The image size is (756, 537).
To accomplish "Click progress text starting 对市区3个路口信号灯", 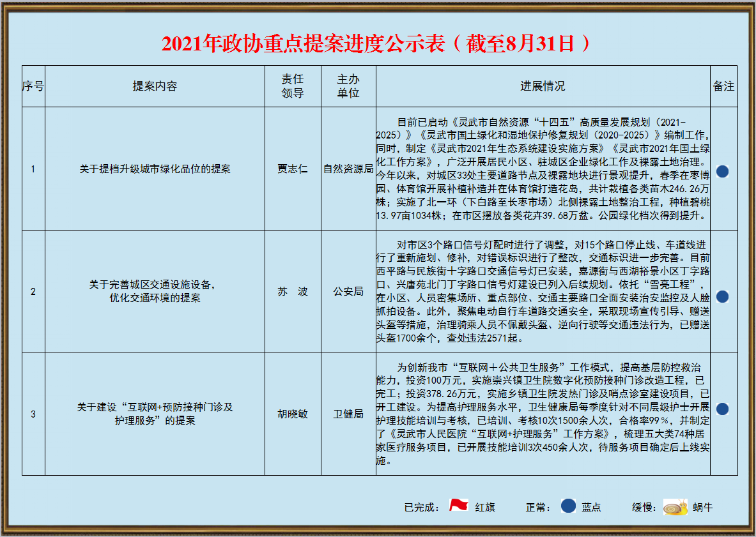I will pos(543,291).
